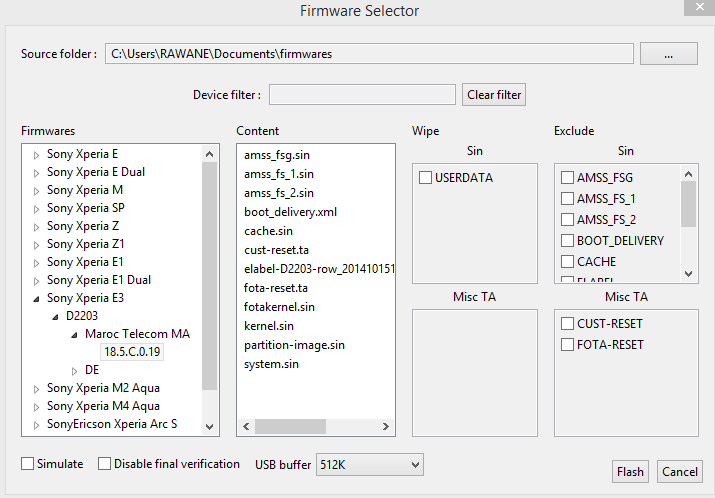The width and height of the screenshot is (715, 498).
Task: Click the Clear filter button
Action: (494, 94)
